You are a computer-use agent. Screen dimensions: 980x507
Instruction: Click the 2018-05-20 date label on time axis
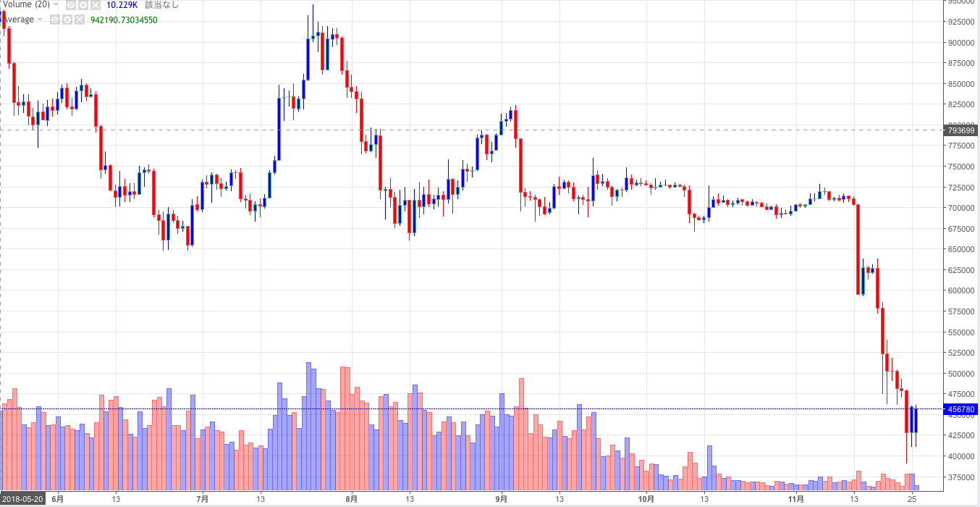click(x=22, y=499)
